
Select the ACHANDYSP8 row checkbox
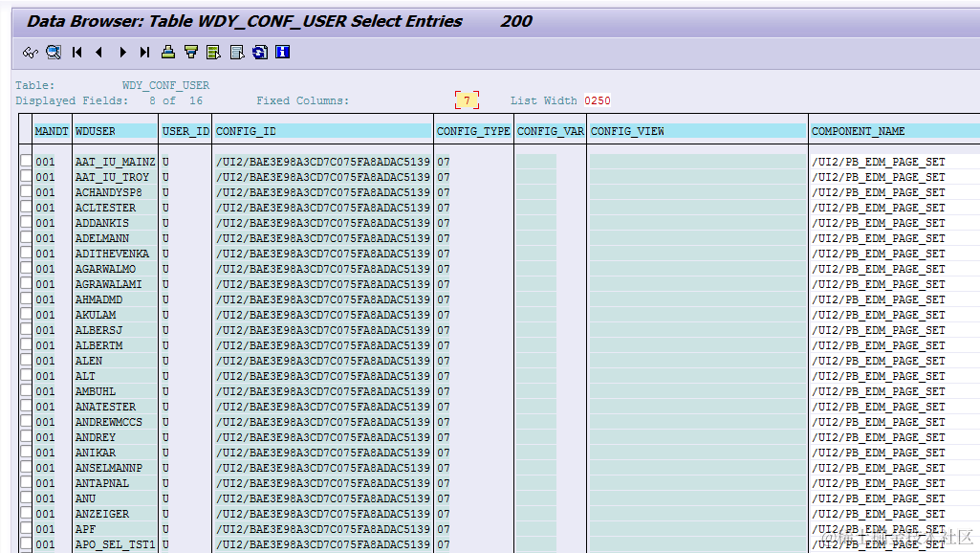26,191
